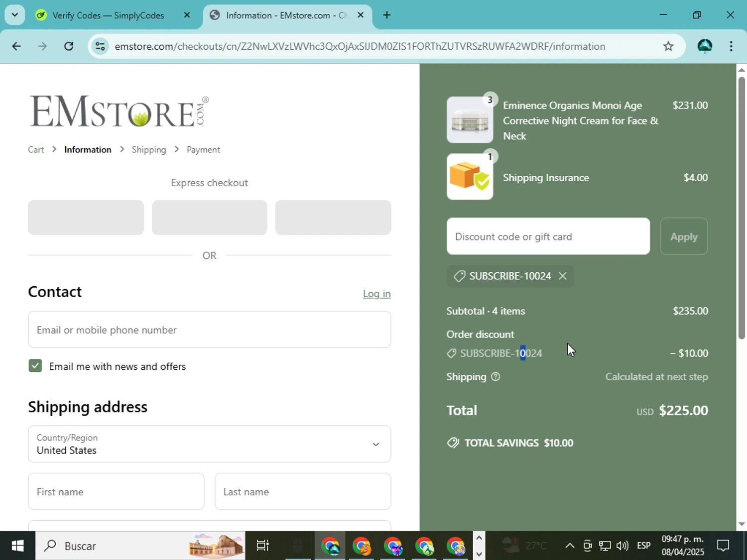Open the browser profile avatar
747x560 pixels.
pyautogui.click(x=705, y=46)
